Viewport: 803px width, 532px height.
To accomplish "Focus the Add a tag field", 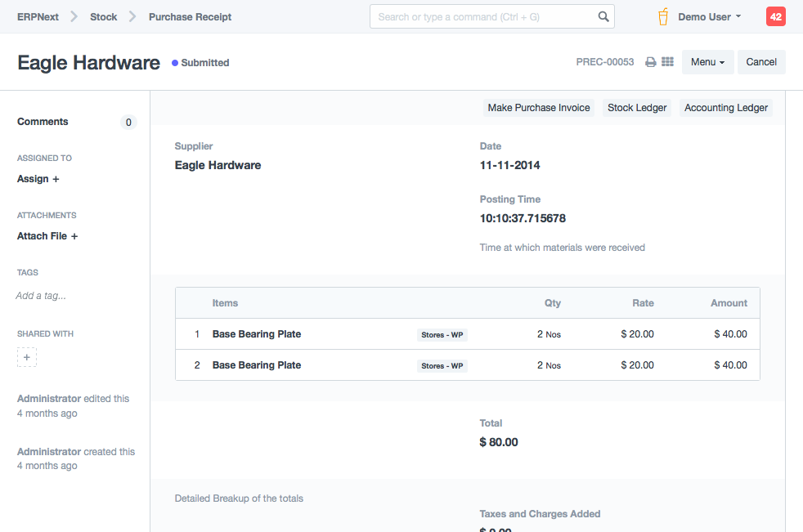I will tap(42, 296).
